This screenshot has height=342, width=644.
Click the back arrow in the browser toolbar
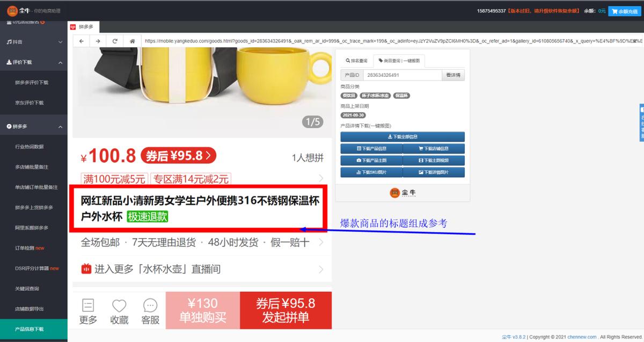(80, 40)
